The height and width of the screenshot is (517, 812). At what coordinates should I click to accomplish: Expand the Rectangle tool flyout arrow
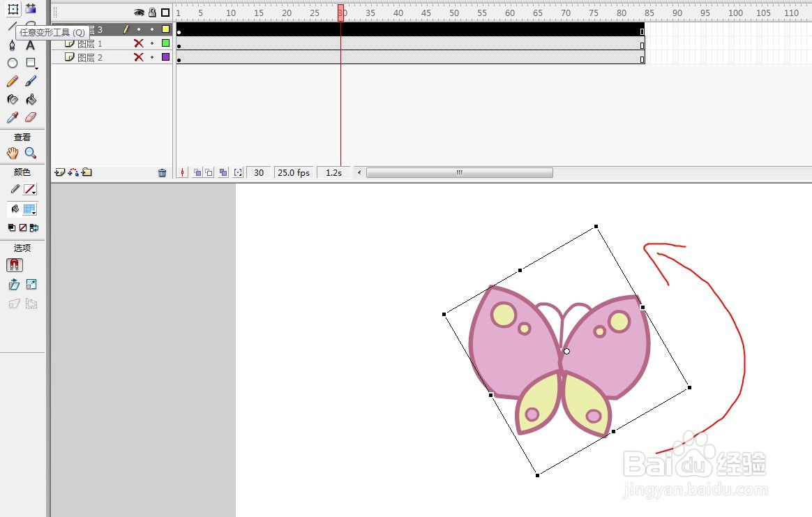tap(36, 68)
